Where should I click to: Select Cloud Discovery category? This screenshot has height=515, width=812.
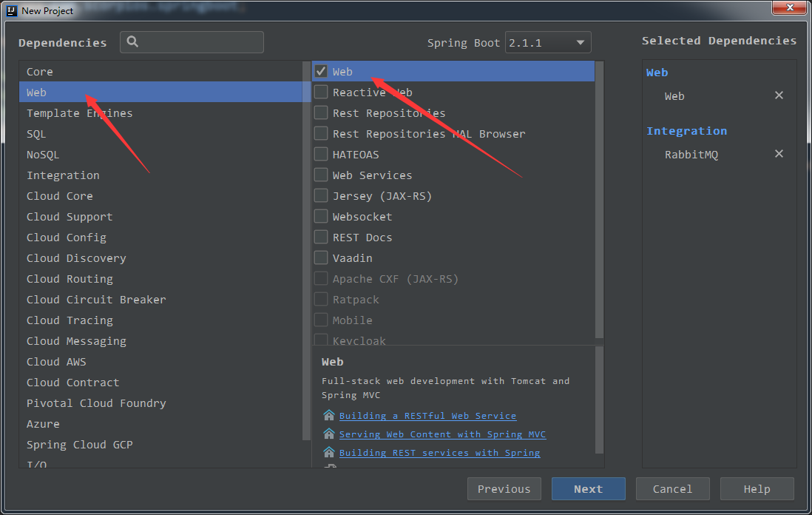click(x=161, y=258)
